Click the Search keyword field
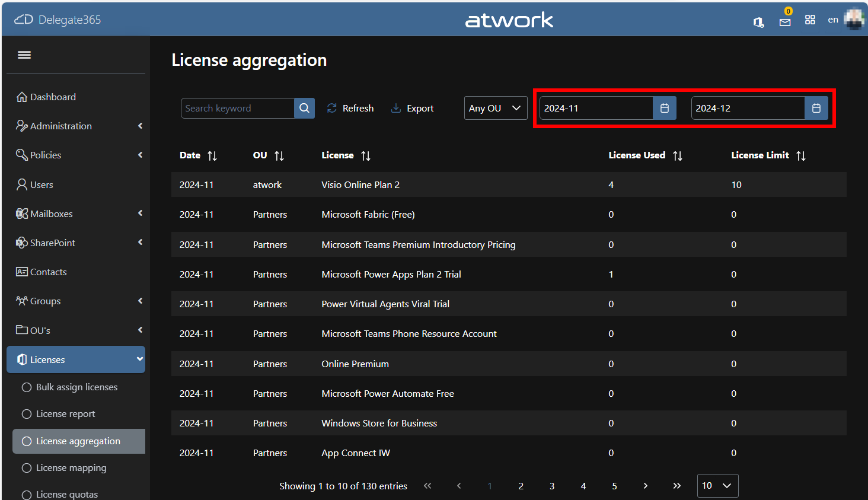This screenshot has width=868, height=500. [x=238, y=109]
